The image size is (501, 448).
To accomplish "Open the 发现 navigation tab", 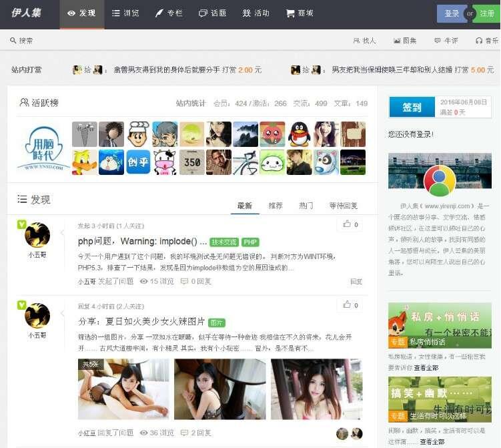I will tap(82, 13).
